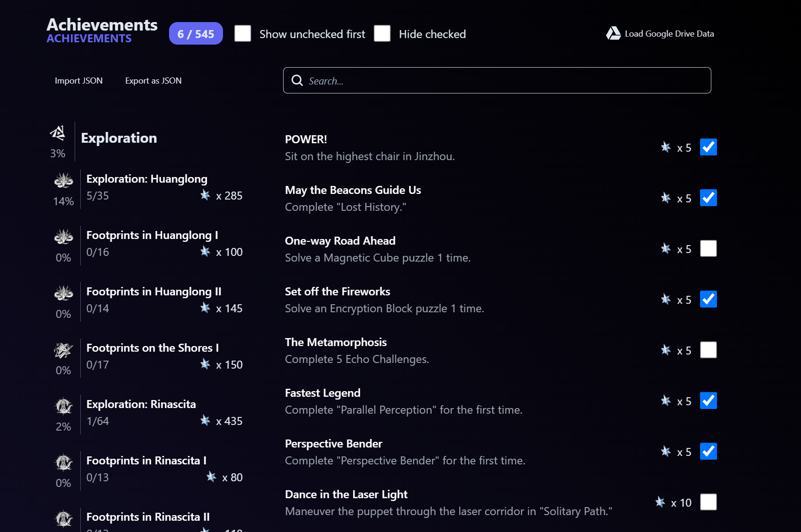The height and width of the screenshot is (532, 801).
Task: Click Export as JSON
Action: [x=154, y=81]
